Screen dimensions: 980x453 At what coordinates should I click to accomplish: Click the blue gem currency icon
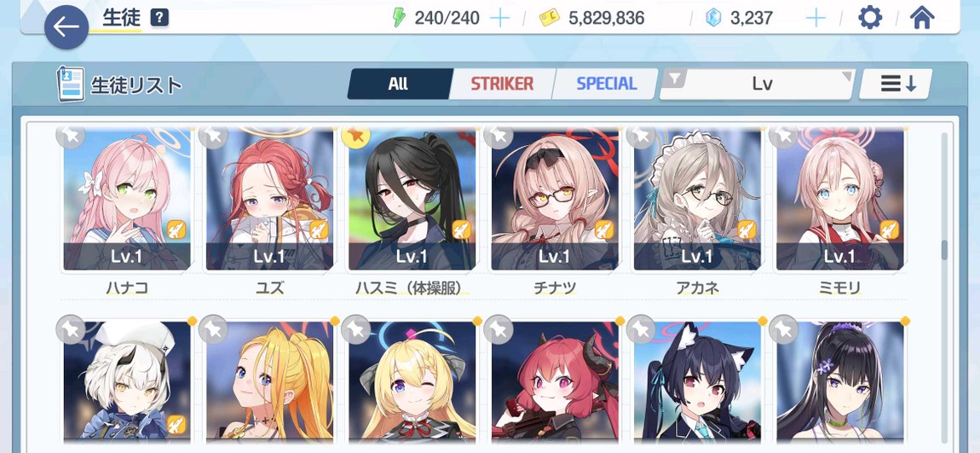pyautogui.click(x=713, y=18)
